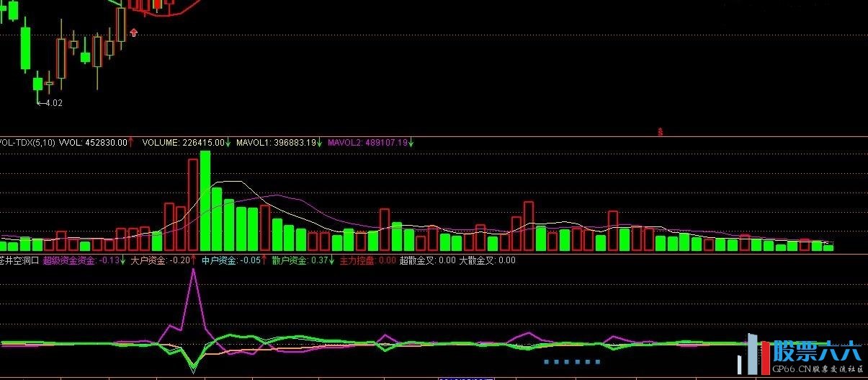Image resolution: width=868 pixels, height=380 pixels.
Task: Open the GP66.CN 股票交流社区 link
Action: pyautogui.click(x=817, y=369)
